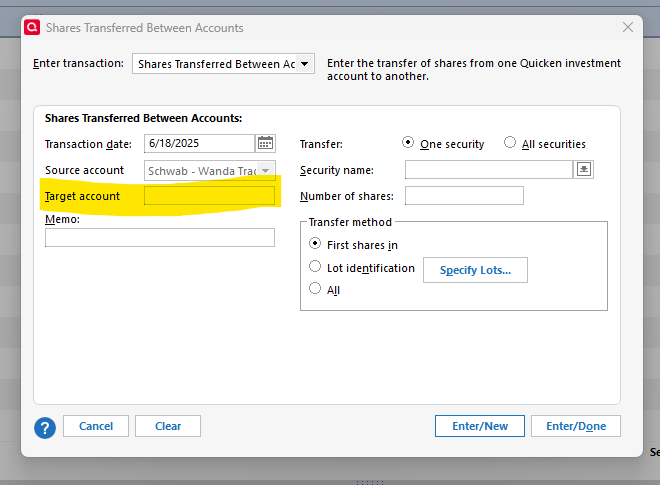Image resolution: width=660 pixels, height=485 pixels.
Task: Choose the All transfer method option
Action: click(315, 288)
